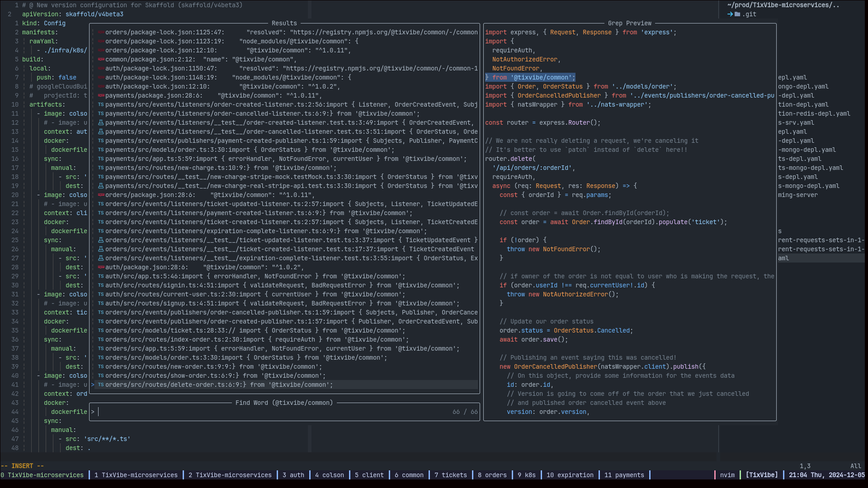Click the blue arrow beside .git folder
Image resolution: width=868 pixels, height=488 pixels.
pos(730,14)
